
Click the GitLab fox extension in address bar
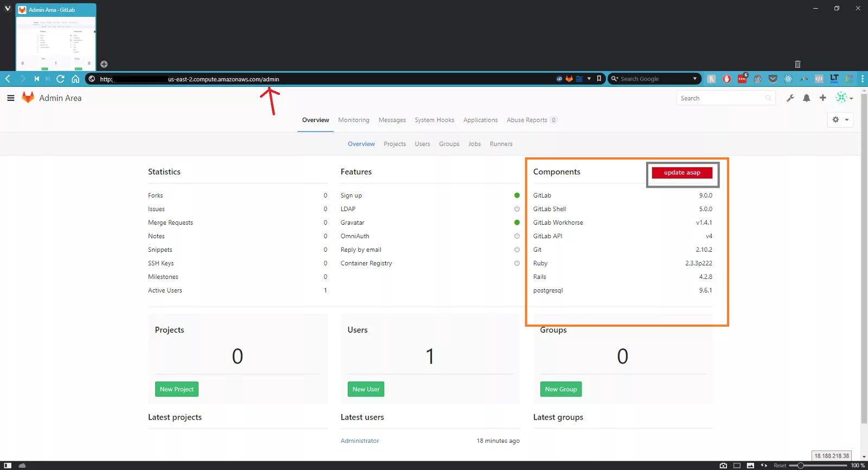[569, 79]
